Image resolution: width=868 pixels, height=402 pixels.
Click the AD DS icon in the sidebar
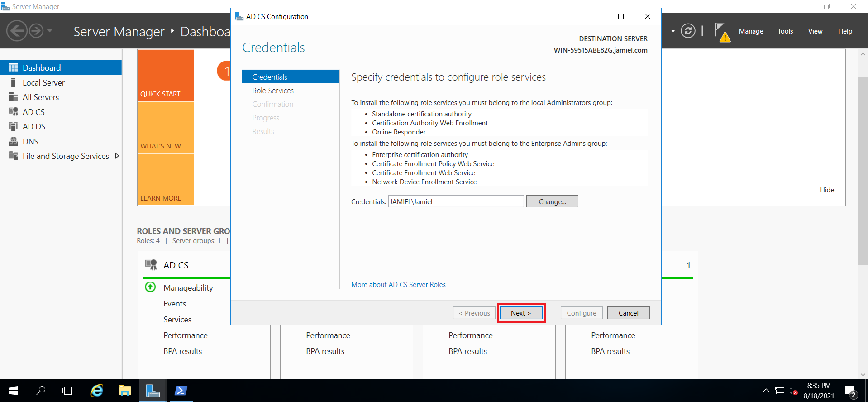tap(14, 126)
